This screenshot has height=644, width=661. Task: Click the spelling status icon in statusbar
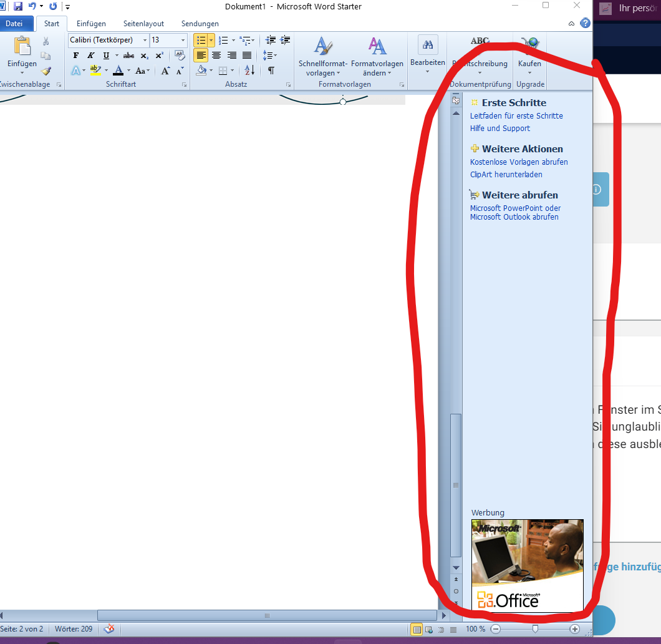point(109,629)
